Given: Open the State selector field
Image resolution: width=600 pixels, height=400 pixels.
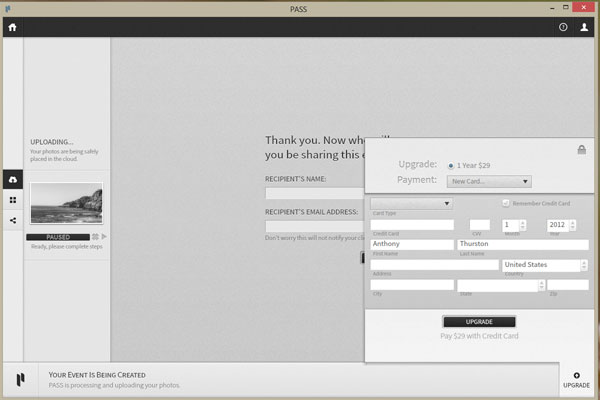Looking at the screenshot, I should [x=501, y=285].
